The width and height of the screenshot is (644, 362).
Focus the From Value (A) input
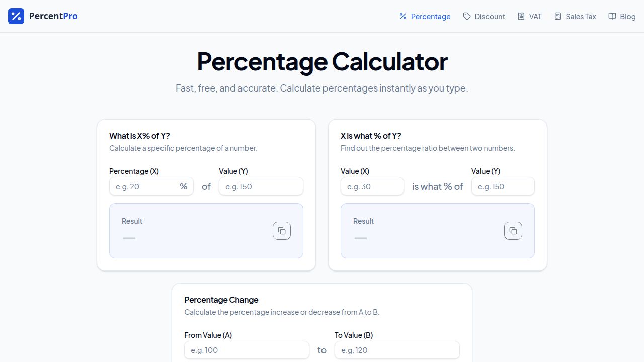(x=247, y=350)
